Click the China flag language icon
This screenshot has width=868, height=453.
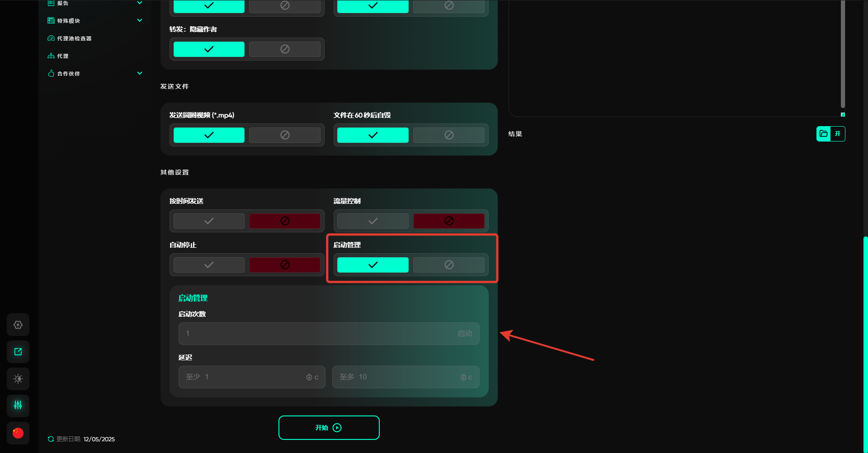[18, 433]
